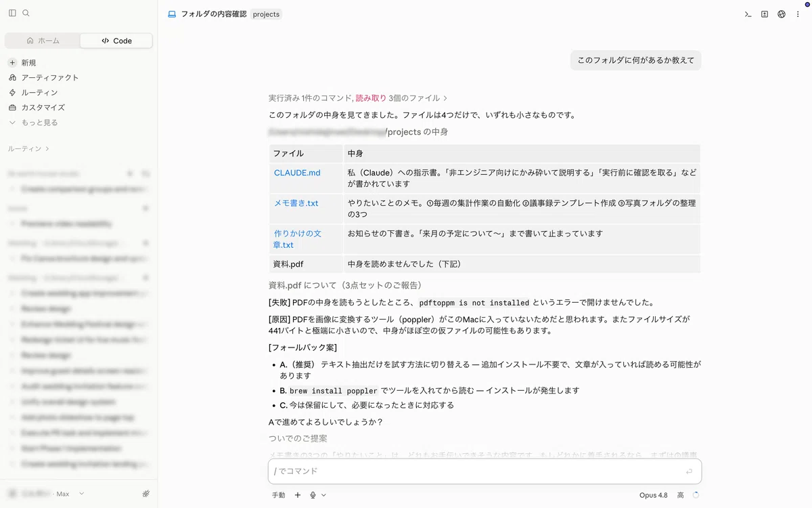Open the 手動 permission mode selector
Screen dimensions: 812x508
tap(279, 495)
